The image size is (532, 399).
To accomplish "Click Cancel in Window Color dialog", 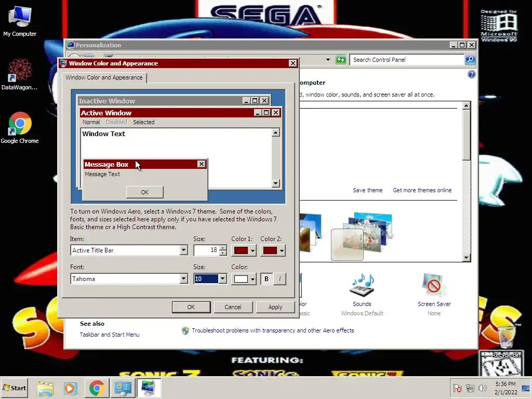I will point(233,307).
